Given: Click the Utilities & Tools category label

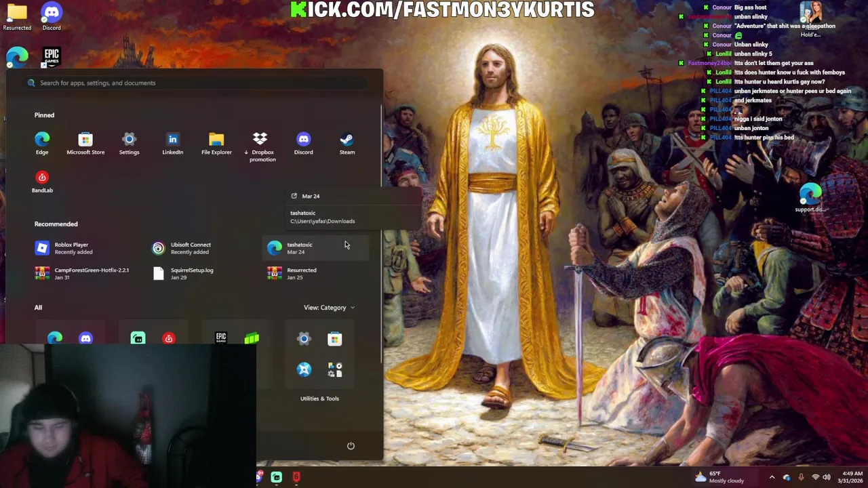Looking at the screenshot, I should point(319,399).
